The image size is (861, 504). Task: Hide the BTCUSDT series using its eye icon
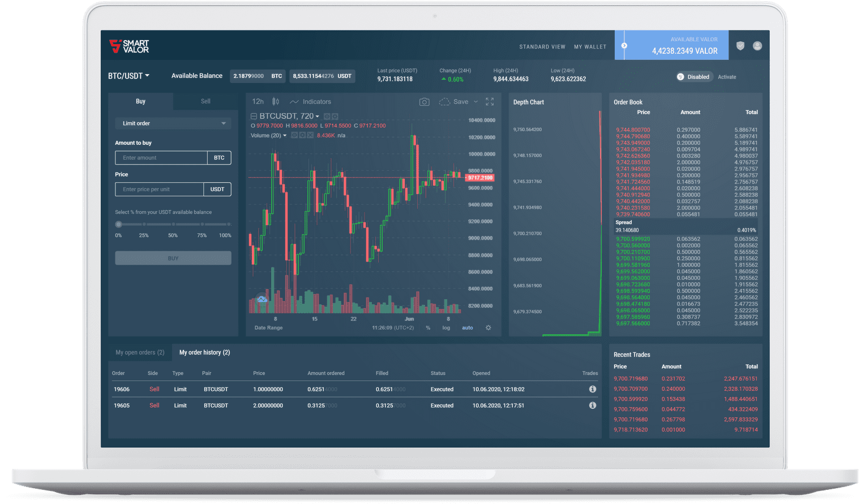[x=327, y=115]
